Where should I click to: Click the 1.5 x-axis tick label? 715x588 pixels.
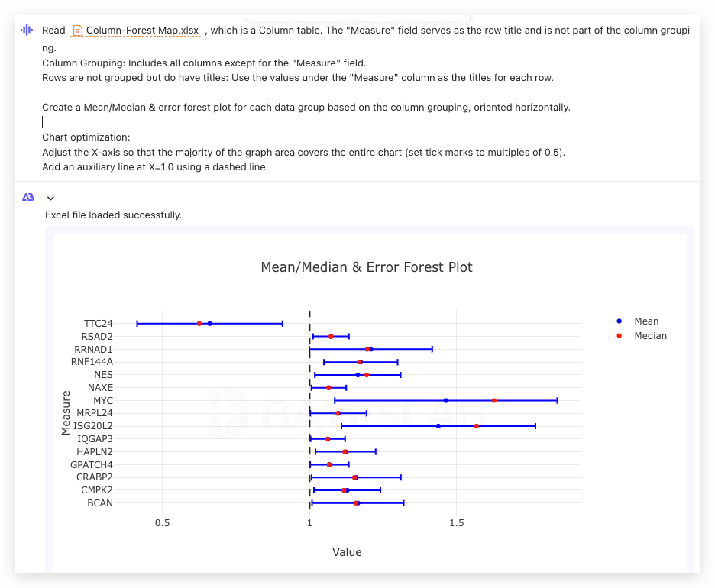point(457,523)
